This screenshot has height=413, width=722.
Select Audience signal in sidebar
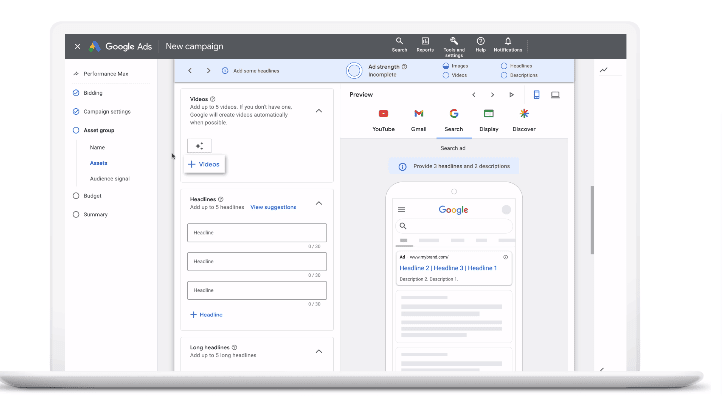tap(110, 179)
